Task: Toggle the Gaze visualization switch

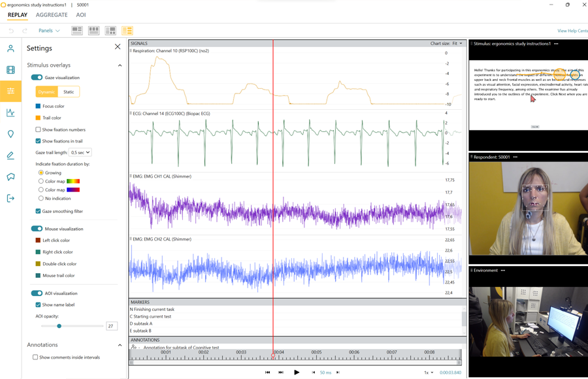Action: coord(37,78)
